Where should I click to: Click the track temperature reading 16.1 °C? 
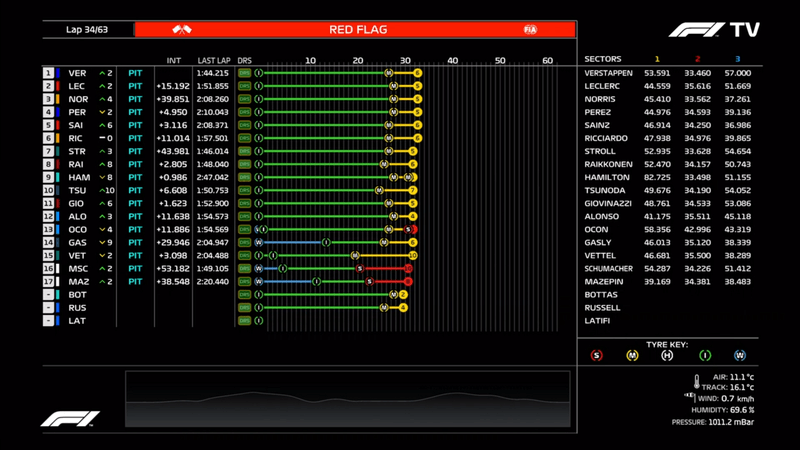pyautogui.click(x=741, y=387)
